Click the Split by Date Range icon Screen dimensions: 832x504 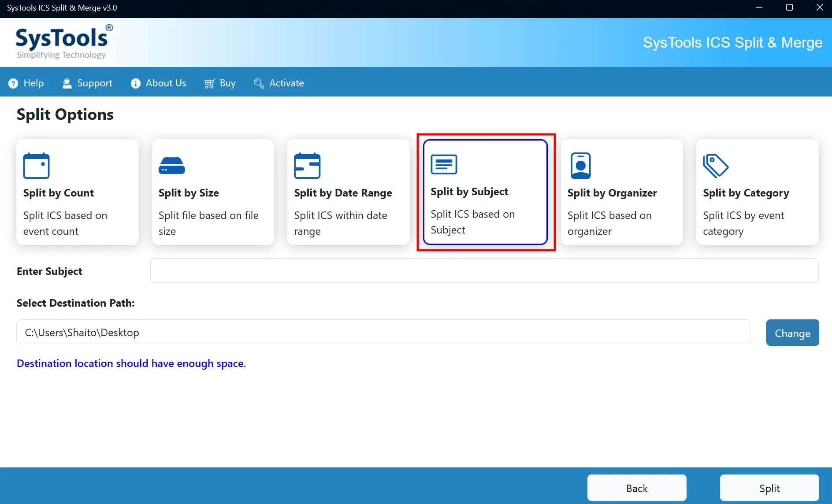307,166
